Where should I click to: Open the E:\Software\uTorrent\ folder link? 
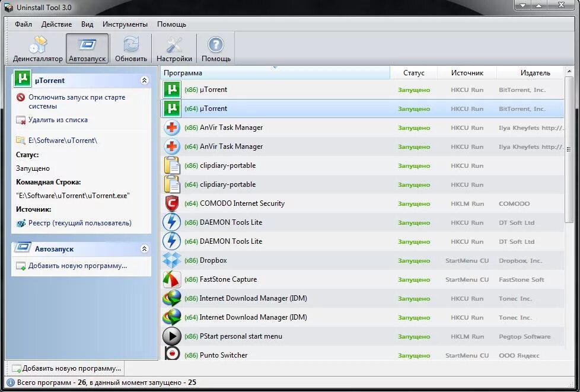[x=63, y=141]
